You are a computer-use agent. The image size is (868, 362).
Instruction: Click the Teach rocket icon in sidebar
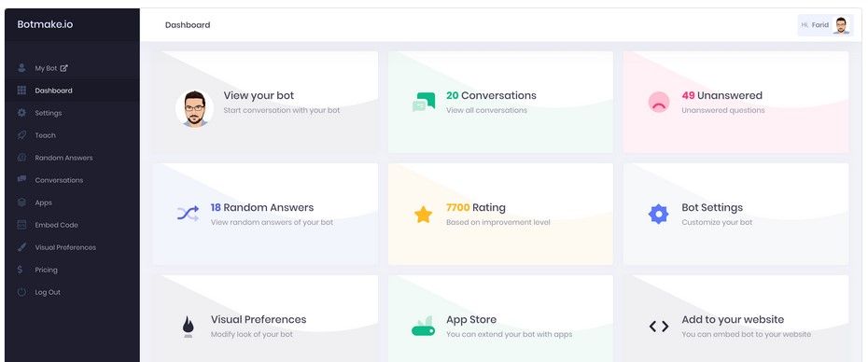pos(21,135)
